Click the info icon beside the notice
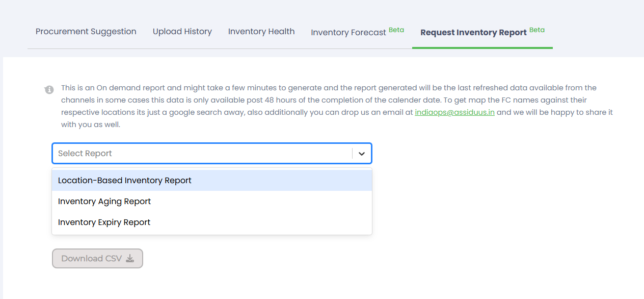644x299 pixels. [49, 90]
